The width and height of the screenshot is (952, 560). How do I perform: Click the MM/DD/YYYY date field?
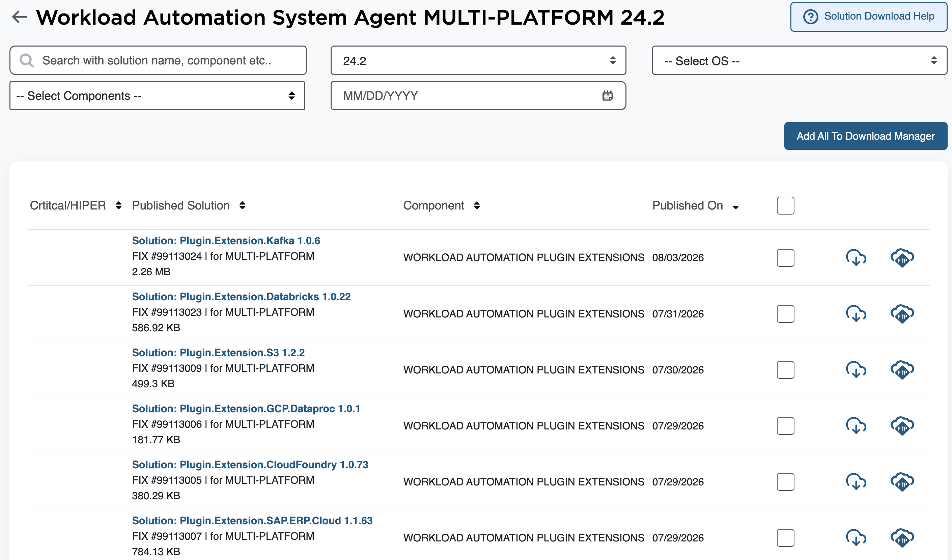[478, 95]
